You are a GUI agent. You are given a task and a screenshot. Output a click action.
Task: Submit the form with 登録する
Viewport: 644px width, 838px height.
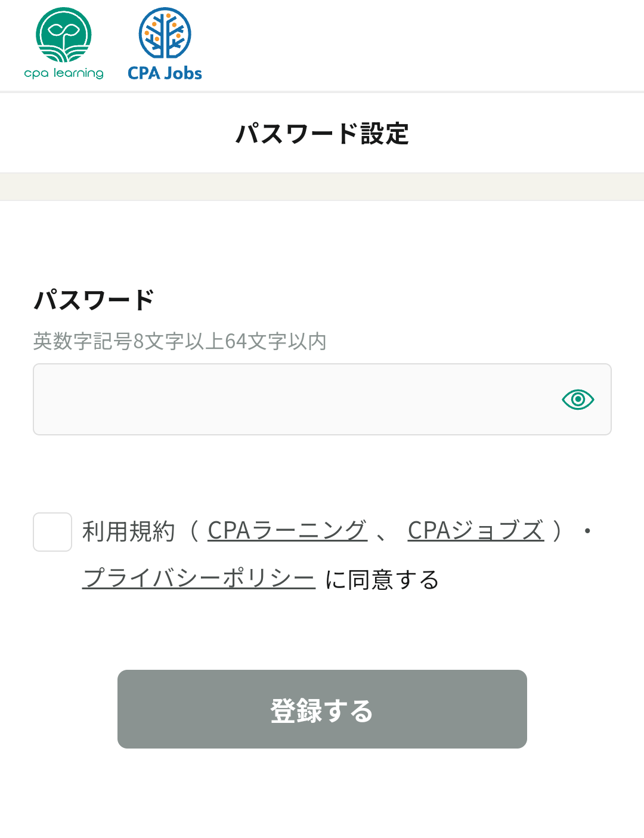point(322,709)
